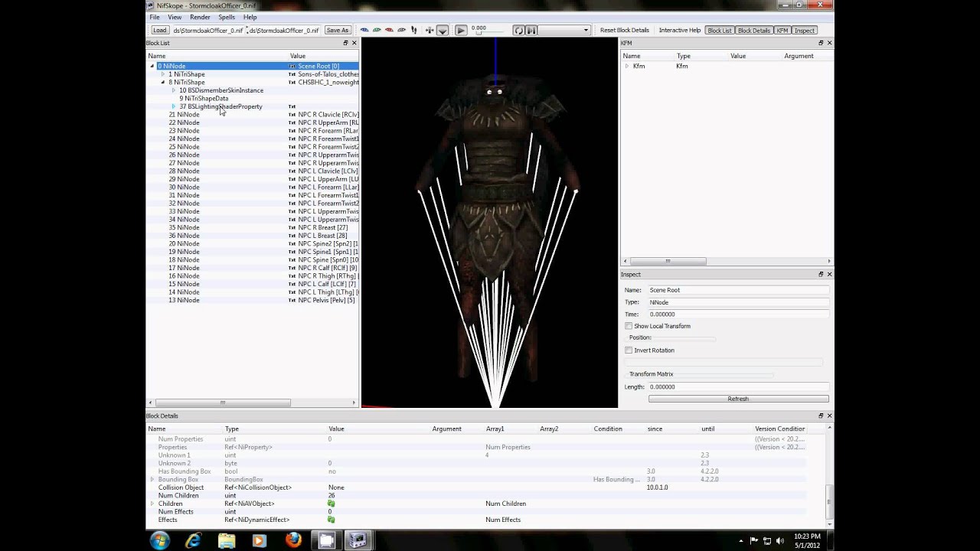The width and height of the screenshot is (980, 551).
Task: Open the Render menu
Action: coord(200,17)
